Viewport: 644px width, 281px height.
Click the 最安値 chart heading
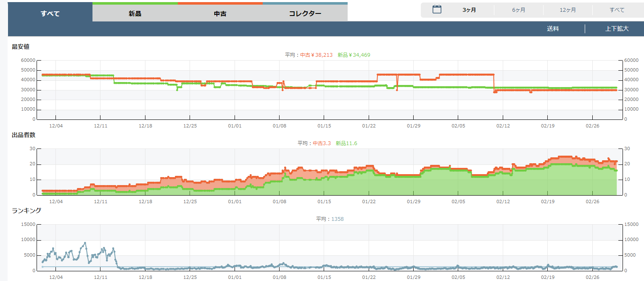(21, 47)
